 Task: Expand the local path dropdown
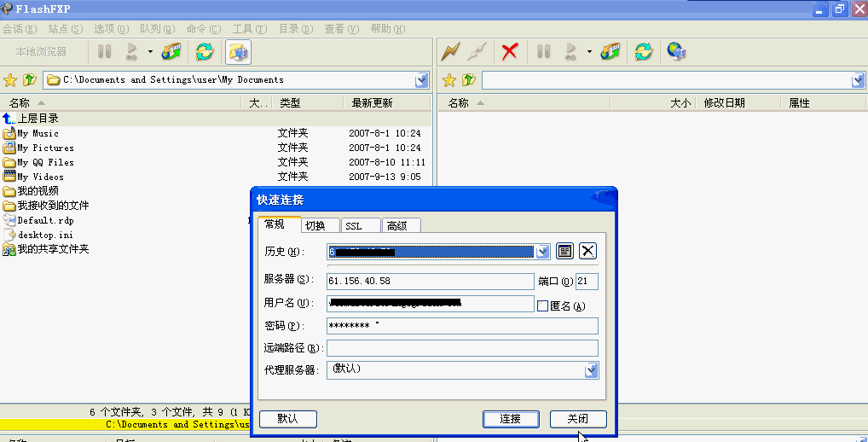pyautogui.click(x=422, y=80)
